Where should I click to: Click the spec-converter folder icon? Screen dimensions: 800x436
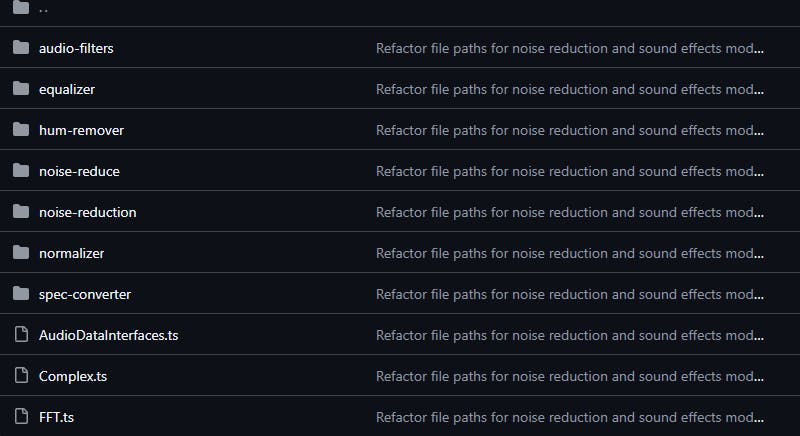point(21,294)
